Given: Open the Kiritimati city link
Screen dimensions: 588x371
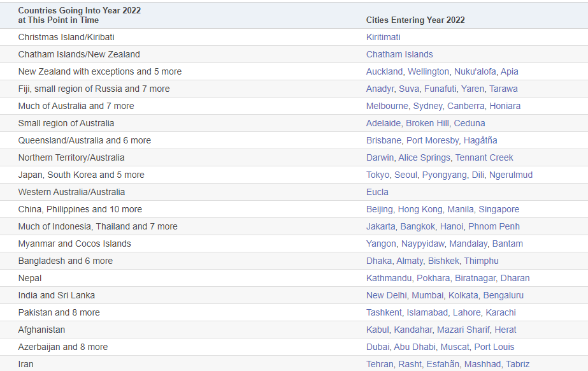Looking at the screenshot, I should (x=383, y=37).
